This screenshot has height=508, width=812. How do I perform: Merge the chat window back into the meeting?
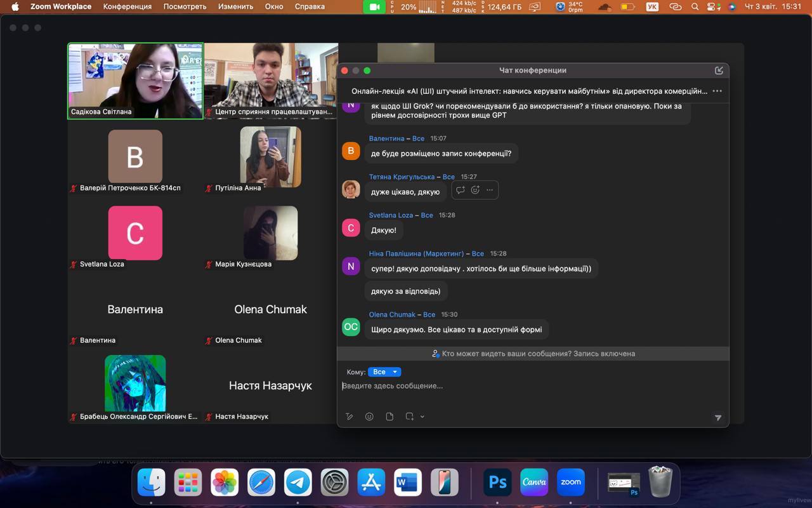click(719, 70)
